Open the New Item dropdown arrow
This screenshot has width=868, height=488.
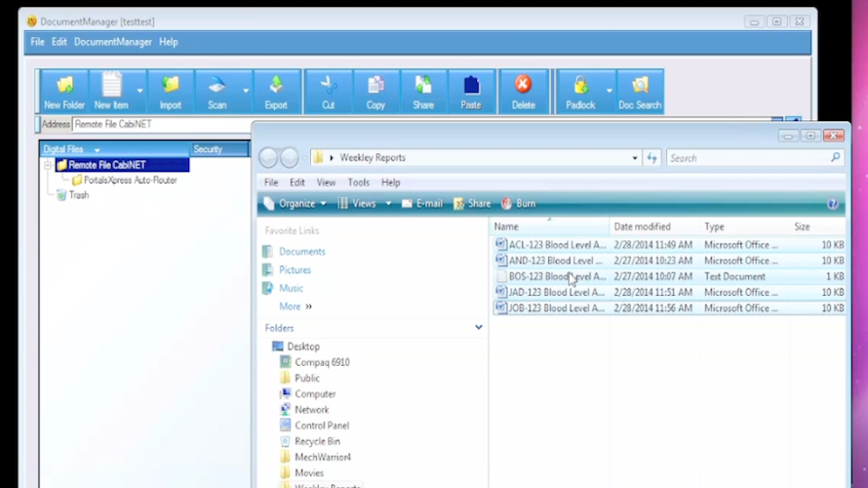[x=140, y=92]
